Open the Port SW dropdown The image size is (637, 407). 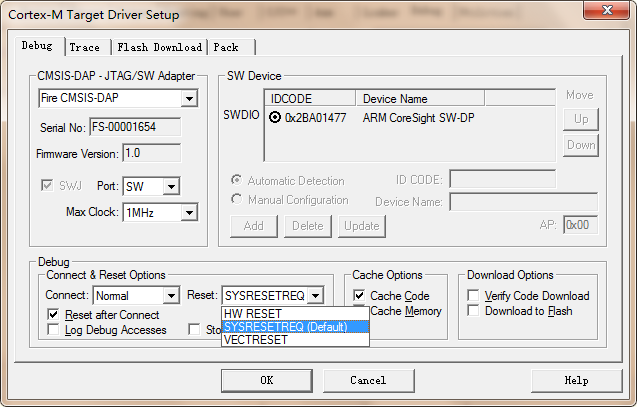171,187
